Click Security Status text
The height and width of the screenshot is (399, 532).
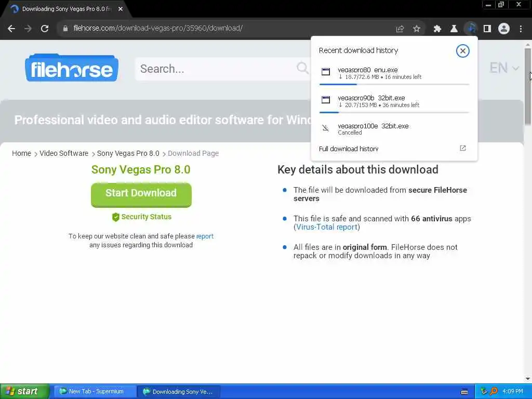(x=146, y=217)
